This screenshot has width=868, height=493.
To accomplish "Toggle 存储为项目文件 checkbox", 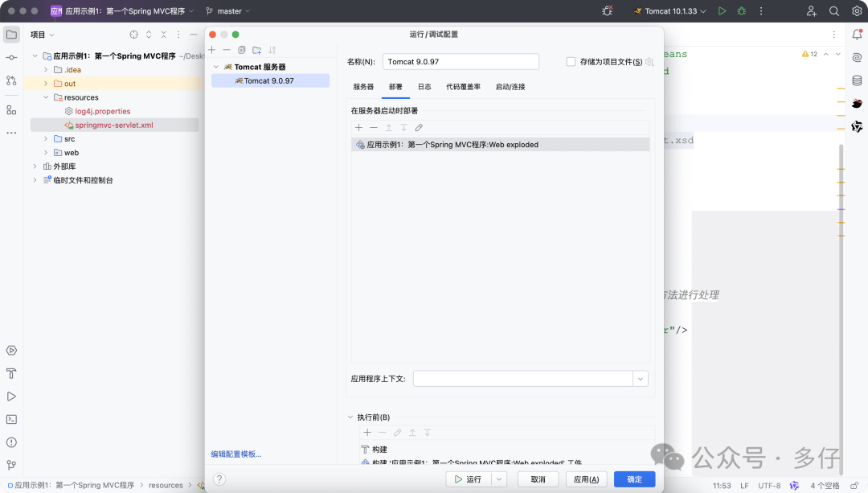I will [571, 61].
